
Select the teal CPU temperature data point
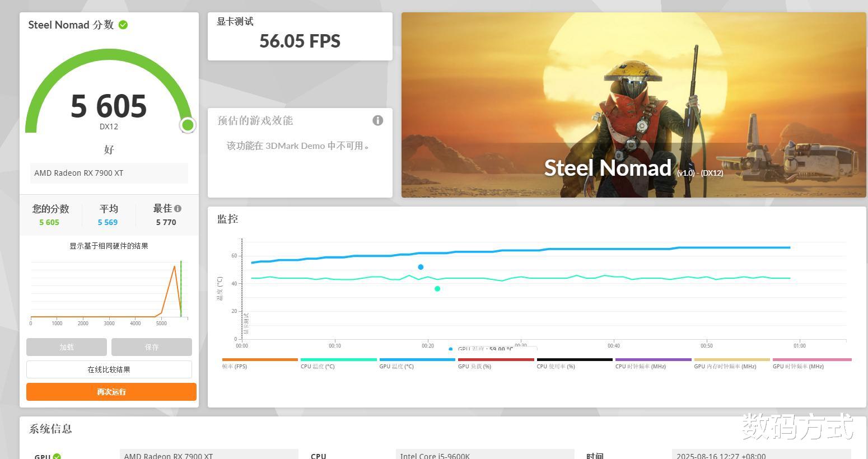[437, 289]
